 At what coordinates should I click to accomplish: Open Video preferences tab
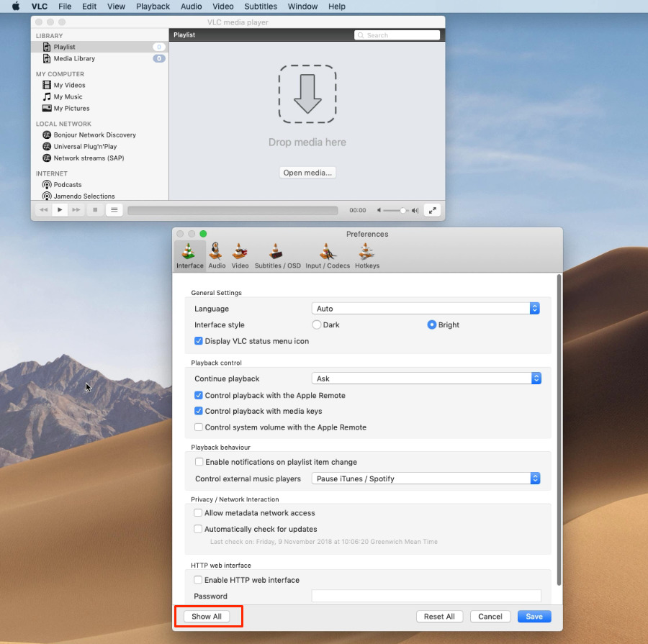(x=240, y=255)
